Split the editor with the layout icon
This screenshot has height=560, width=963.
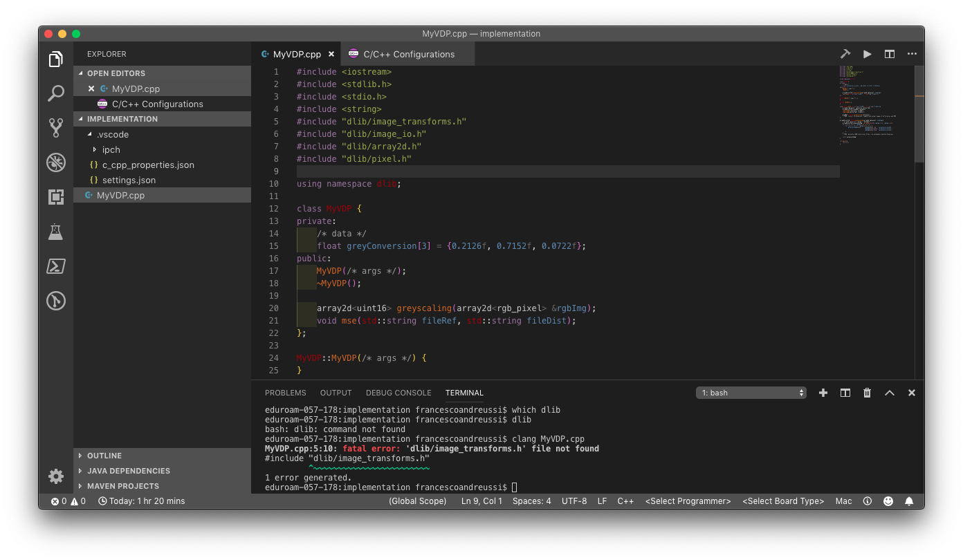coord(890,53)
